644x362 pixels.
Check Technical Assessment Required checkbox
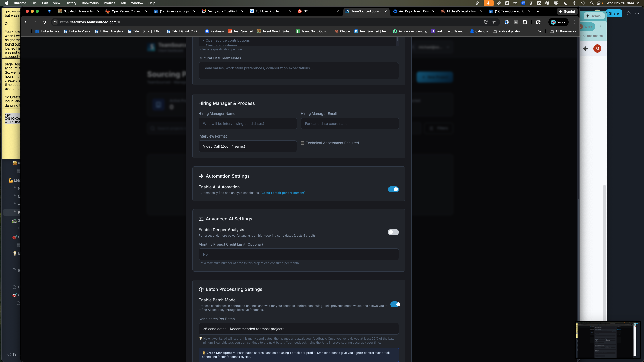click(x=302, y=143)
